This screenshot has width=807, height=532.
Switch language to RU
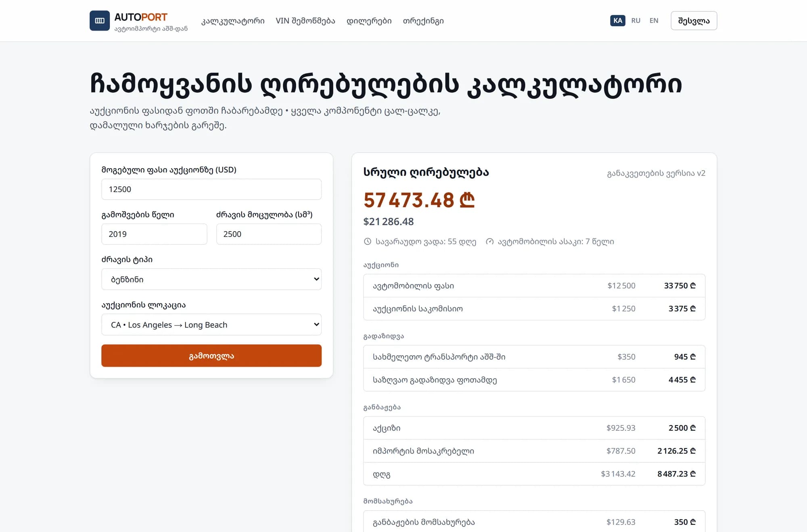[636, 21]
